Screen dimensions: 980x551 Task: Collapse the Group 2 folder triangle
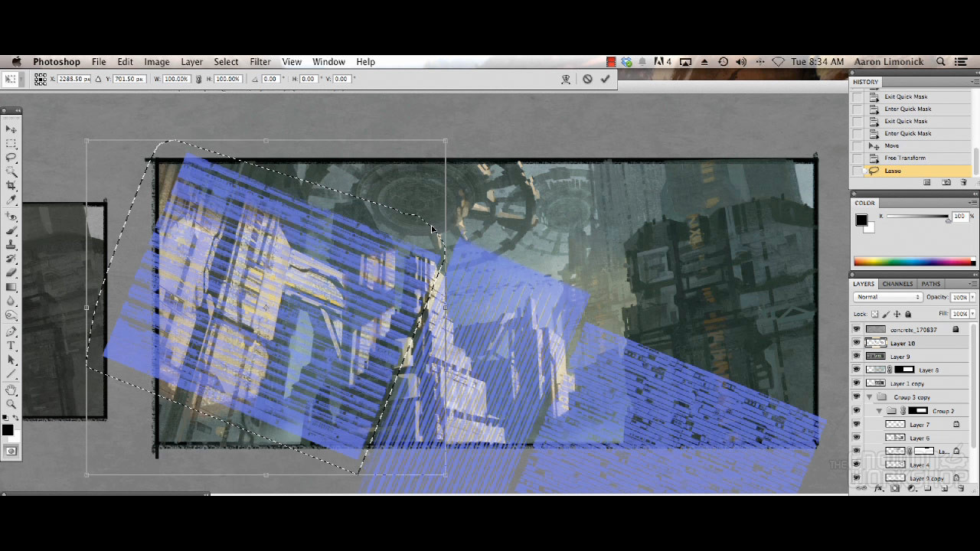click(x=879, y=411)
